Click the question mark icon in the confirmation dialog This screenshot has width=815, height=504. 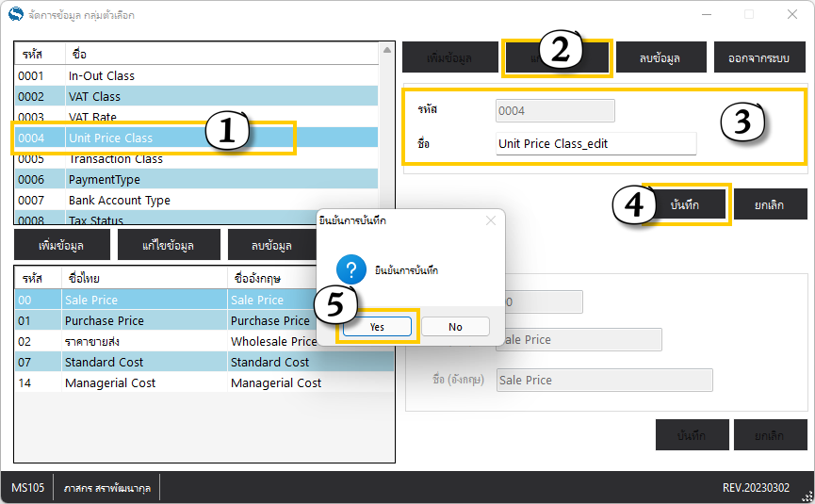click(350, 271)
